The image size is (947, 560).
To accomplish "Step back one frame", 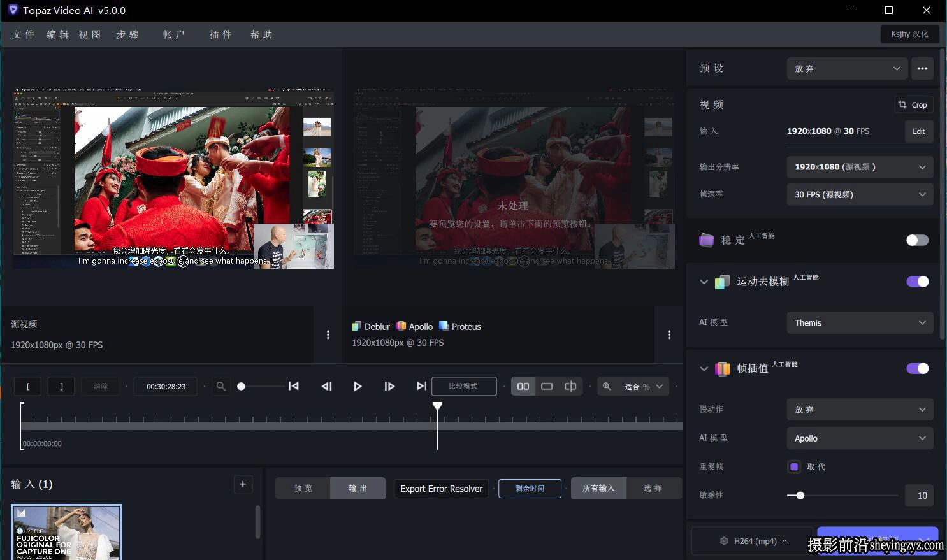I will [326, 386].
